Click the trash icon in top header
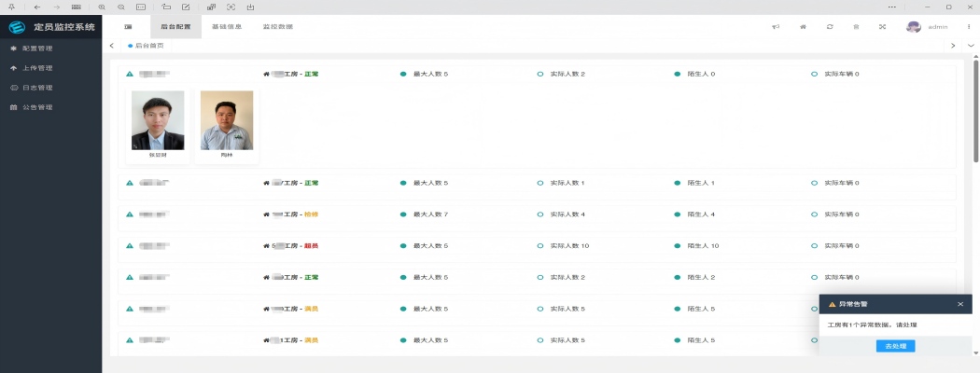Viewport: 980px width, 373px height. click(856, 27)
